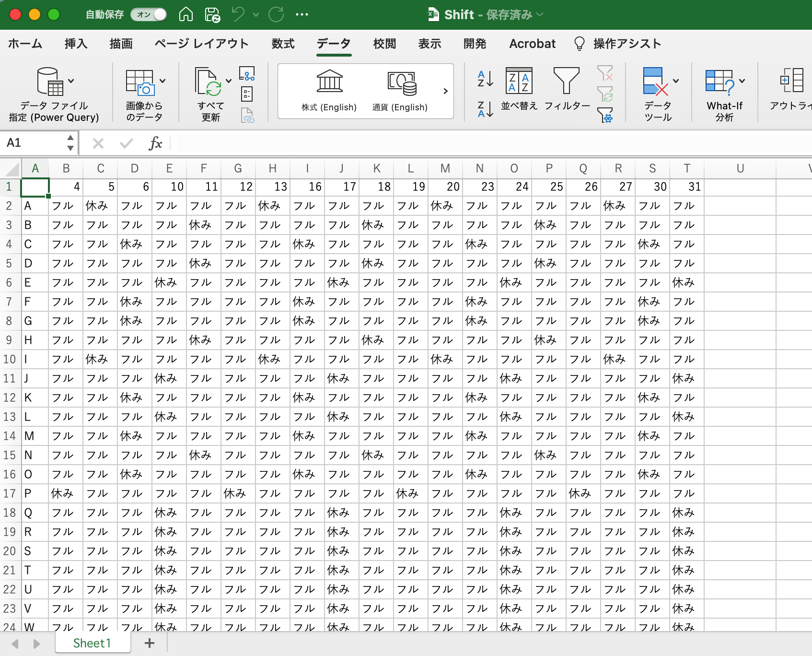The width and height of the screenshot is (812, 656).
Task: Select the 並べ替え sort tool
Action: click(x=519, y=91)
